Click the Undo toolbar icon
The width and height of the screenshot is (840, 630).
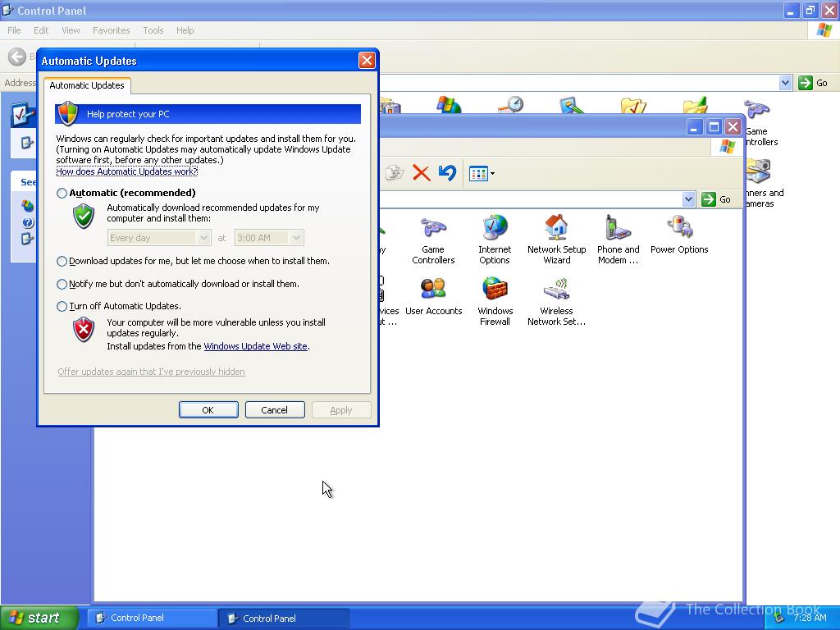tap(446, 173)
